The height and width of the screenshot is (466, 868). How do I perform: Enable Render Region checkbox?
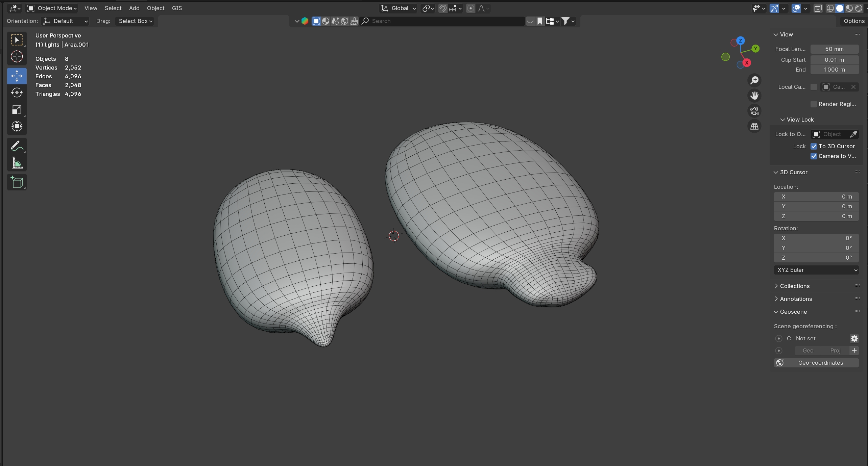(814, 104)
